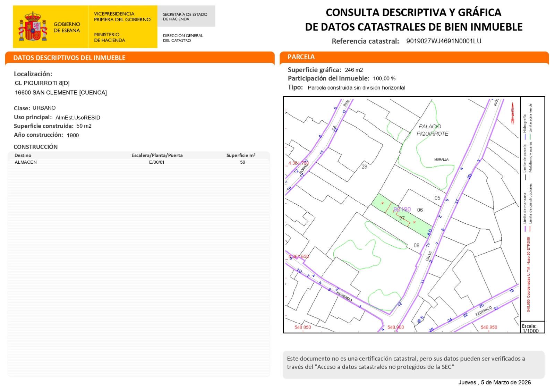Click the 'Dirección General del Catastro' text
This screenshot has height=392, width=555.
(183, 38)
